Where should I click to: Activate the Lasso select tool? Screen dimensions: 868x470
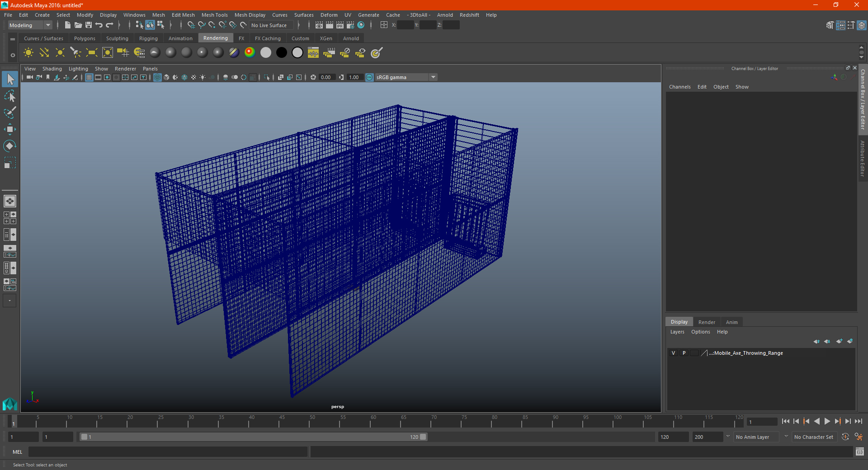pyautogui.click(x=10, y=96)
